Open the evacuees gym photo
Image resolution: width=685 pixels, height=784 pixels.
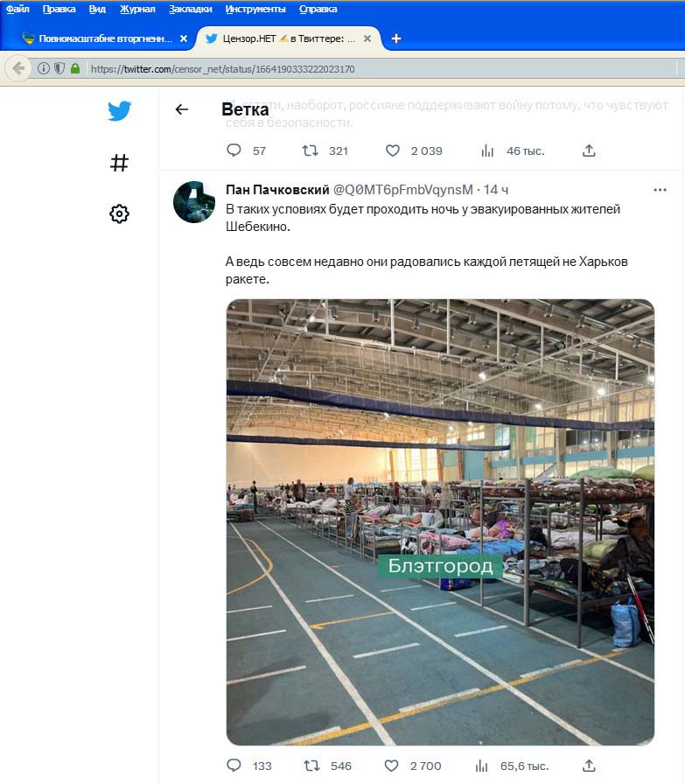(440, 522)
